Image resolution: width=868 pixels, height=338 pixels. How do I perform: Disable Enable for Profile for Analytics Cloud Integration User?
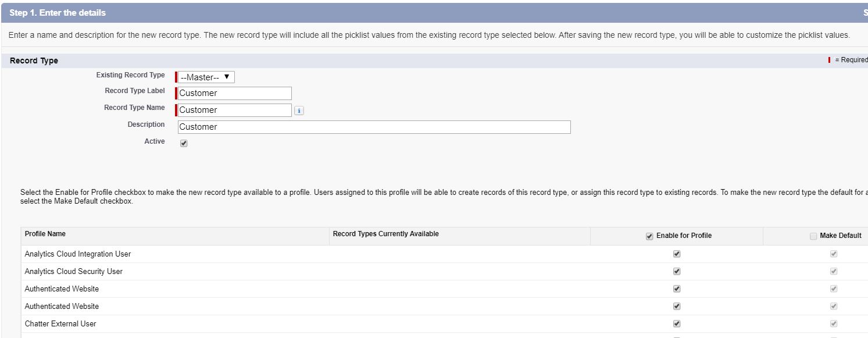[677, 254]
